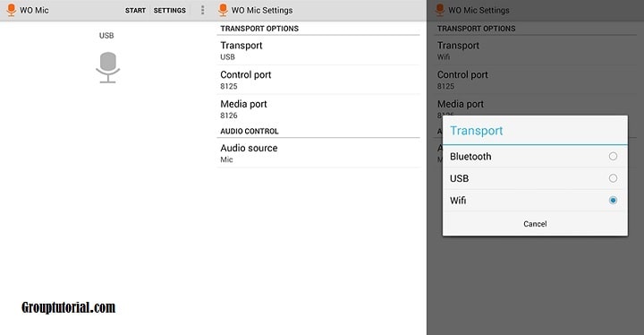Tap the Transport dialog title
Screen dimensions: 644x335
477,131
